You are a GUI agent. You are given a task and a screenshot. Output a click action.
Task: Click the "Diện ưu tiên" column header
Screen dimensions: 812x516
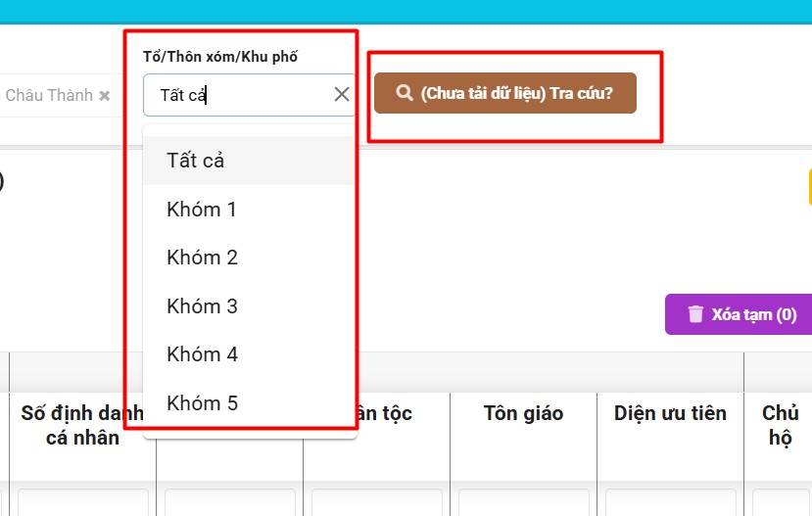tap(670, 413)
